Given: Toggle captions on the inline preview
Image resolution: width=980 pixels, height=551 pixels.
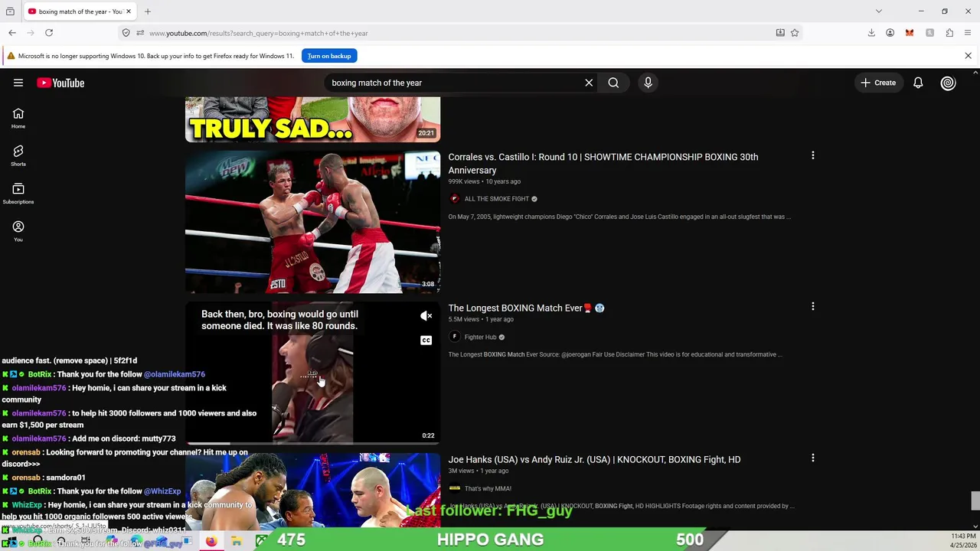Looking at the screenshot, I should [x=426, y=341].
